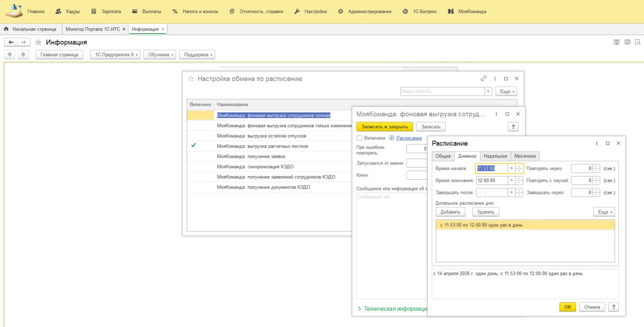Open the Зарплата section
This screenshot has height=327, width=644.
coord(106,11)
